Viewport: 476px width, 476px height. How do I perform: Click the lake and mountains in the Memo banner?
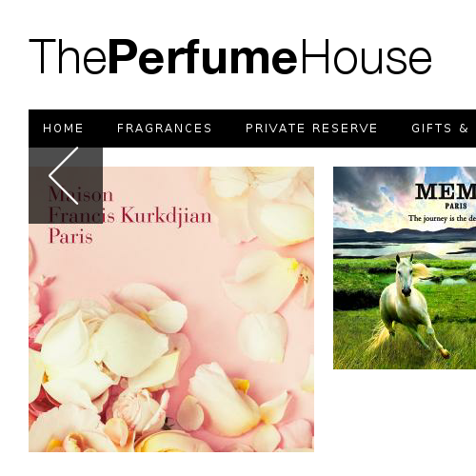click(x=405, y=243)
